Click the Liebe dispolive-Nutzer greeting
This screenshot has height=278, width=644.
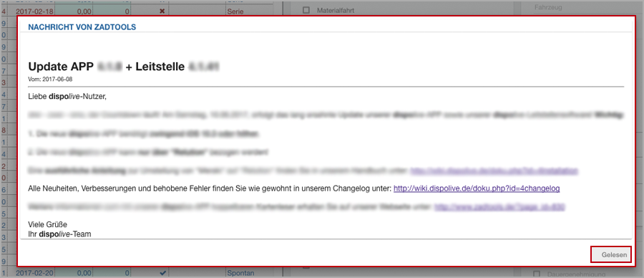point(67,97)
